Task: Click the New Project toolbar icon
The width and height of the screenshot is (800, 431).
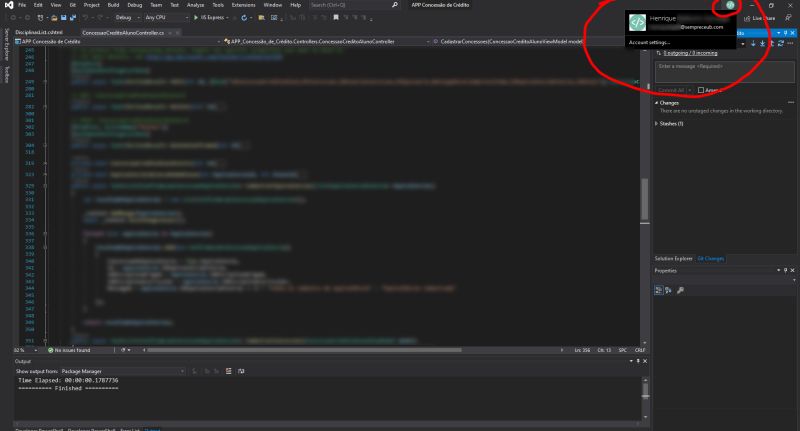Action: pos(40,17)
